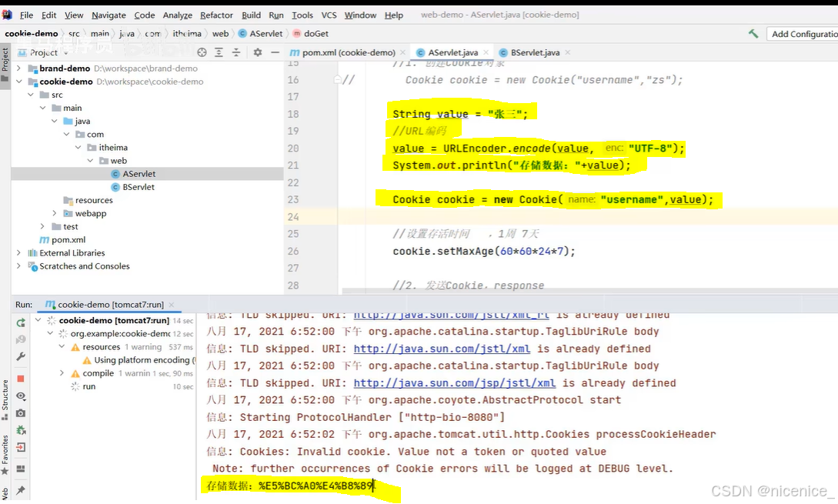Click the cookie-demo breadcrumb
Viewport: 838px width, 504px height.
32,34
